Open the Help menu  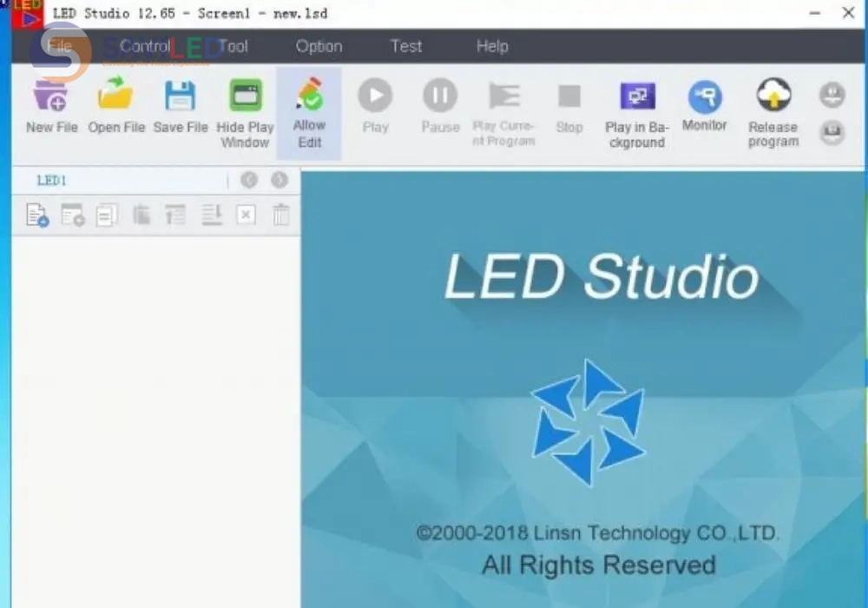[492, 46]
